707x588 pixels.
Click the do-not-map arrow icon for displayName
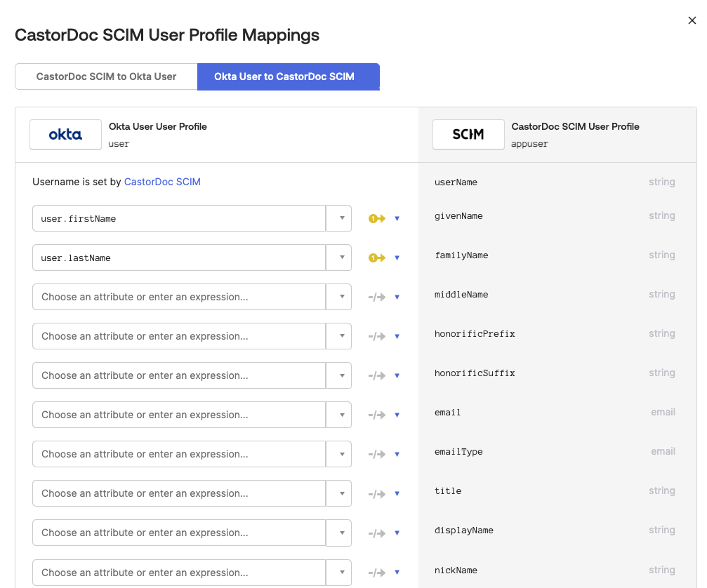coord(378,533)
